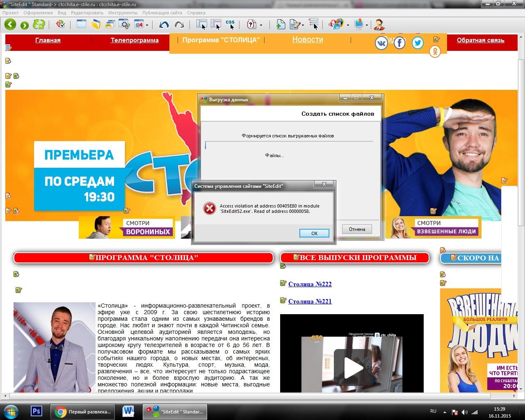The height and width of the screenshot is (420, 525).
Task: Open the Справка menu
Action: 196,13
